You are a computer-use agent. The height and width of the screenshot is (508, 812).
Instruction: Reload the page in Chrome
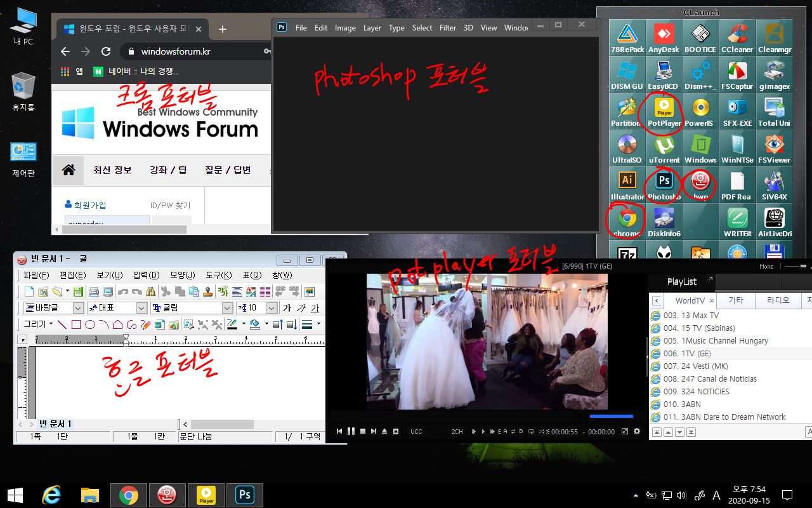106,51
